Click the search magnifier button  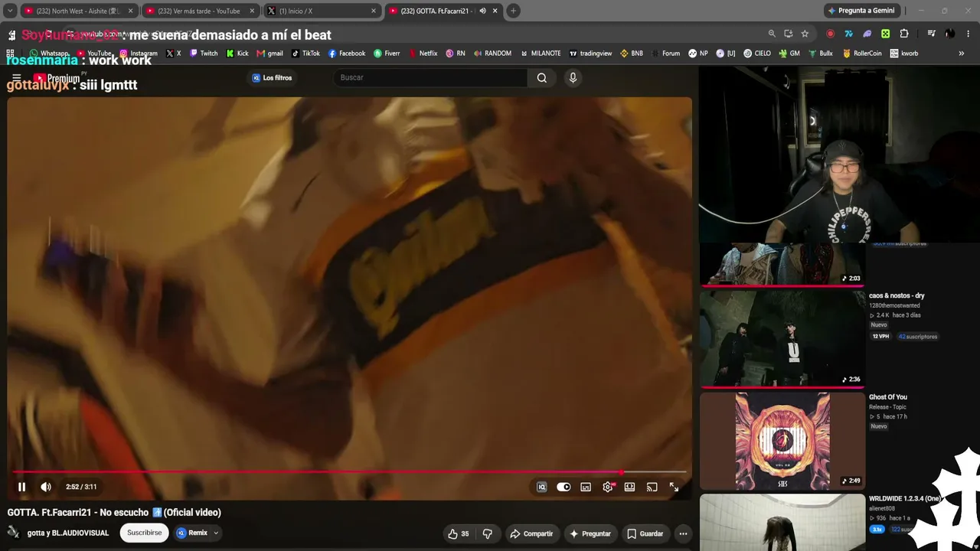click(542, 77)
